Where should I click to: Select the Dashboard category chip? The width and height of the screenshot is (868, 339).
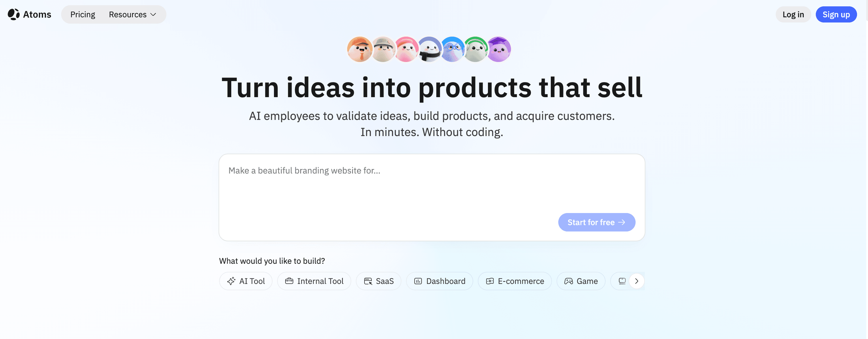[439, 281]
